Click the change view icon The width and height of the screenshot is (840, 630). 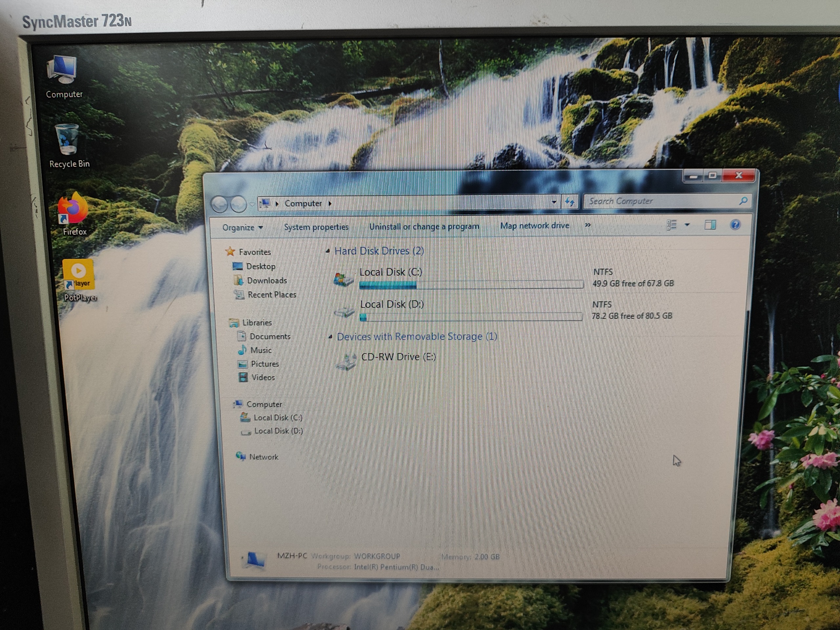coord(671,225)
